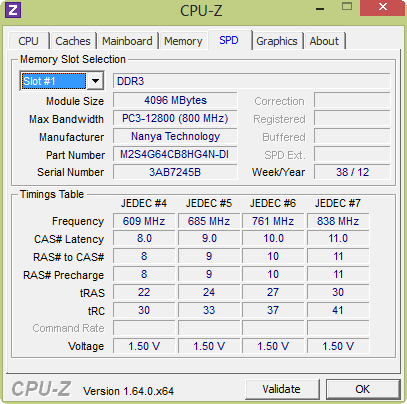Click the JEDEC #7 frequency 838 MHz cell
Image resolution: width=407 pixels, height=404 pixels.
coord(338,221)
